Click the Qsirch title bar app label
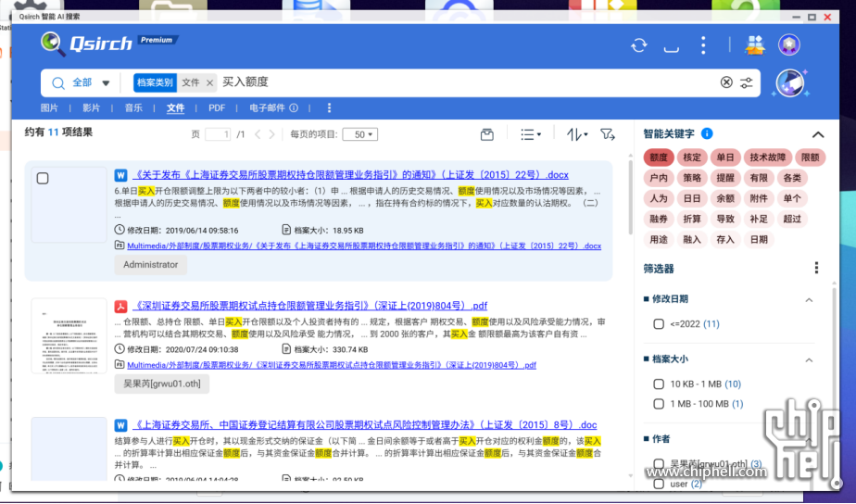Image resolution: width=856 pixels, height=504 pixels. tap(49, 17)
